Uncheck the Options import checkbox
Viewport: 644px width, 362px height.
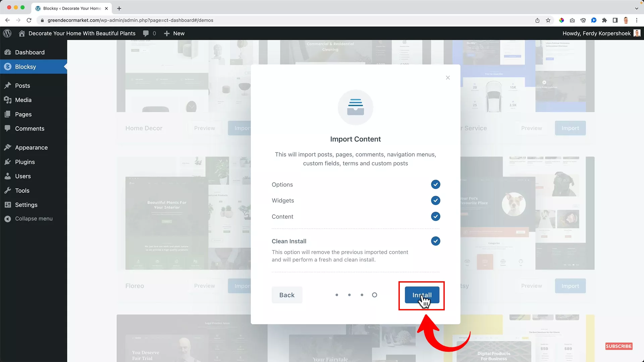click(435, 184)
